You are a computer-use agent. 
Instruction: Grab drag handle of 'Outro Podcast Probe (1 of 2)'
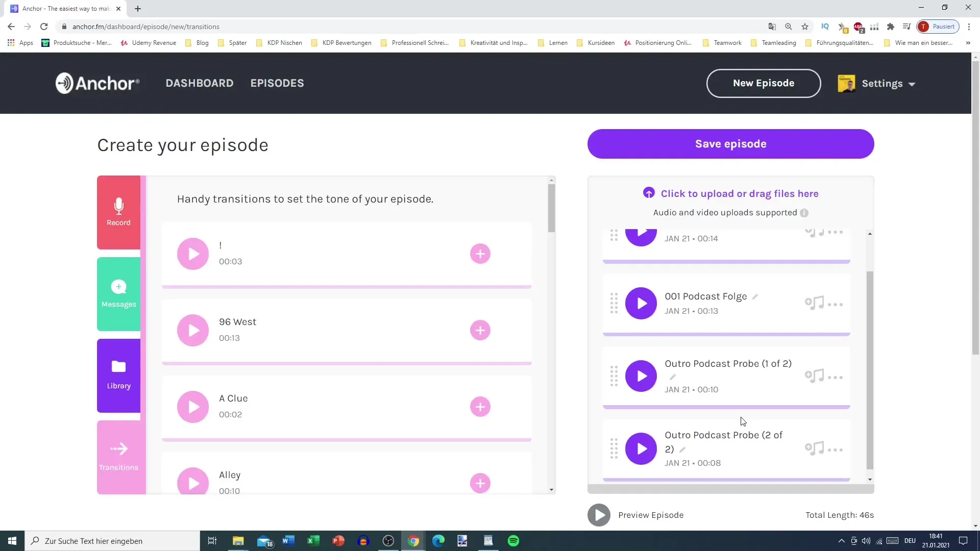(x=614, y=376)
